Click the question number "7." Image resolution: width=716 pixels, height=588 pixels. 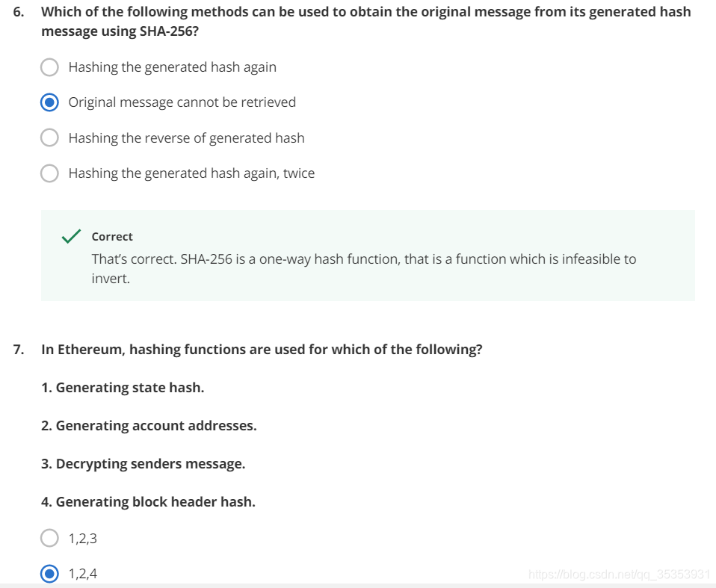coord(19,349)
